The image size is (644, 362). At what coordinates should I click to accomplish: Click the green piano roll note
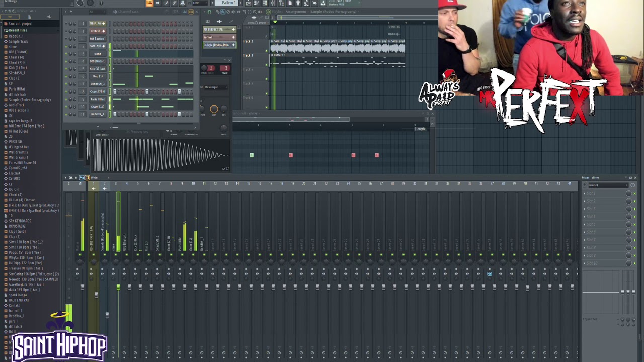pos(252,155)
